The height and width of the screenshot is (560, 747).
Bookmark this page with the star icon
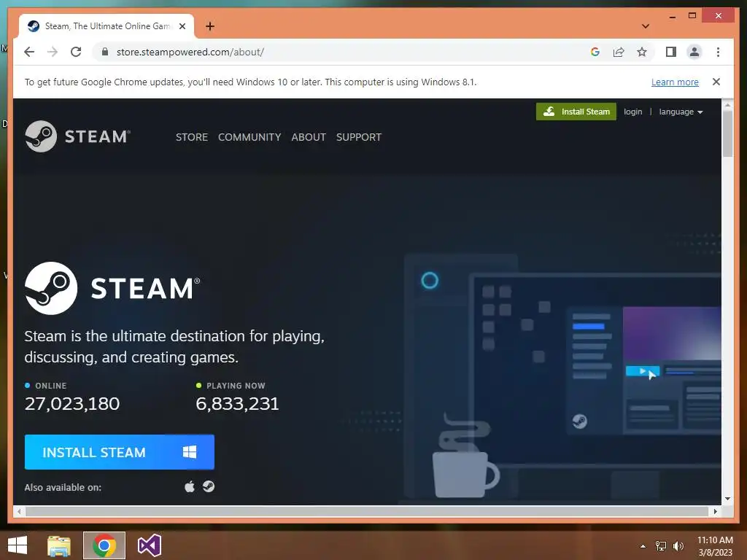point(642,52)
